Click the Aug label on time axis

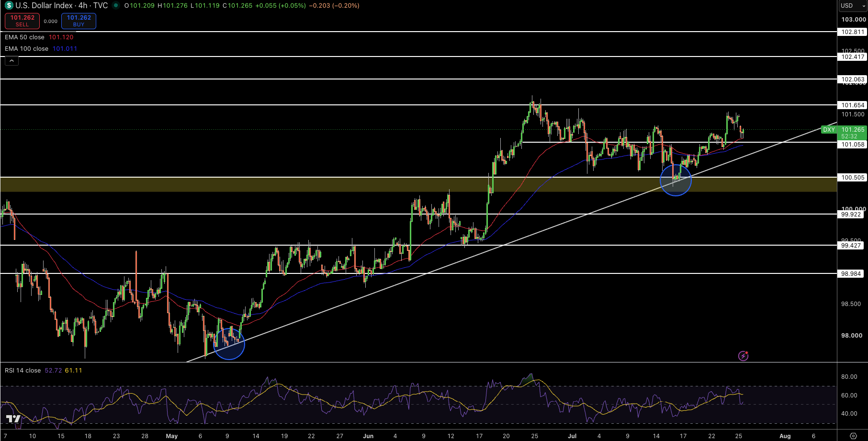[x=785, y=436]
